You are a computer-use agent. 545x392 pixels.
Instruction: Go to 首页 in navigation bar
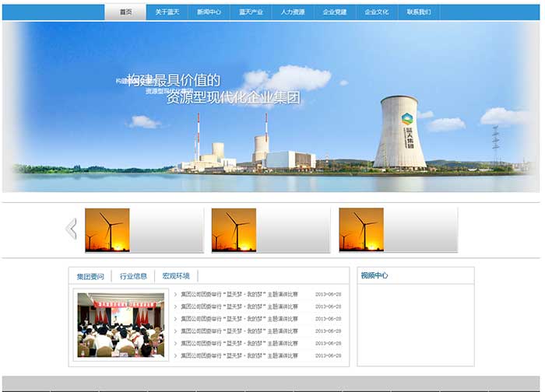coord(125,12)
